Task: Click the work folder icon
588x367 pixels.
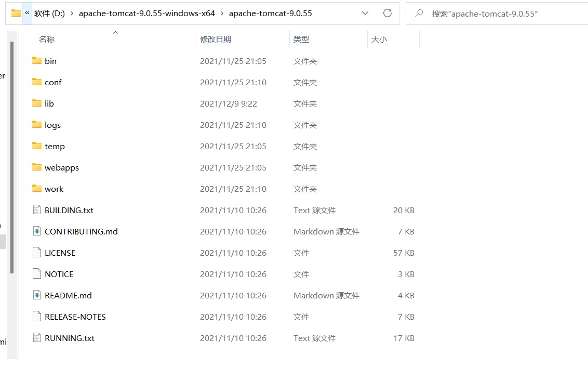Action: [37, 188]
